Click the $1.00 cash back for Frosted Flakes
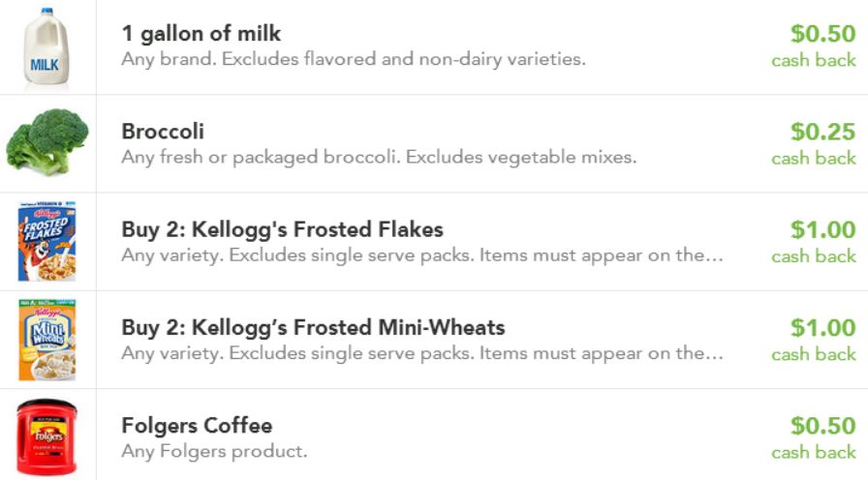The height and width of the screenshot is (480, 868). pos(822,230)
